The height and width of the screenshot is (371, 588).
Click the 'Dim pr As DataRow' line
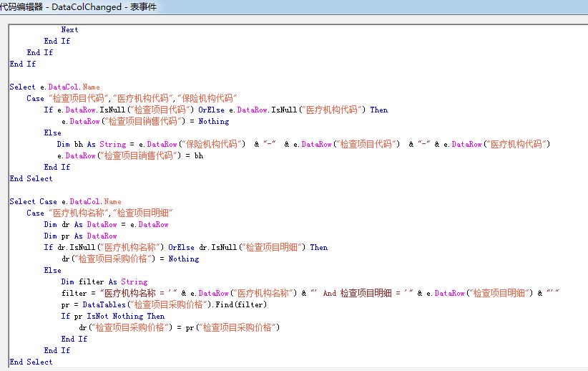click(80, 236)
